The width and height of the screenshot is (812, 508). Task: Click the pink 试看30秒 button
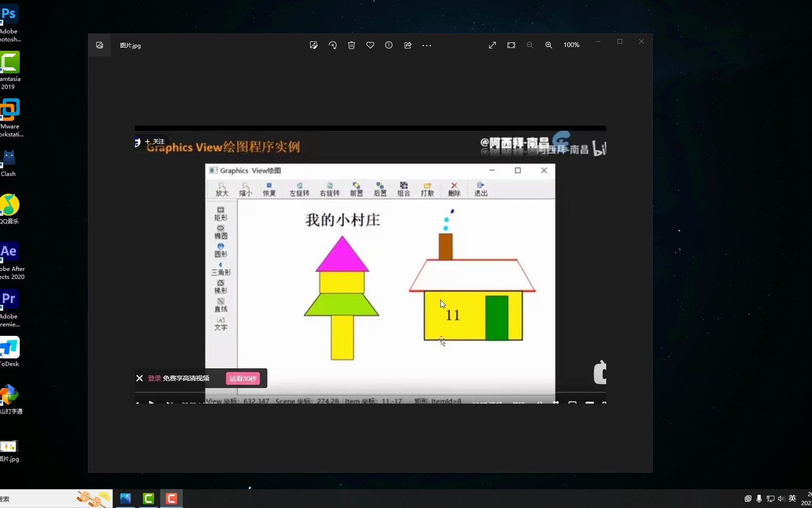tap(243, 378)
